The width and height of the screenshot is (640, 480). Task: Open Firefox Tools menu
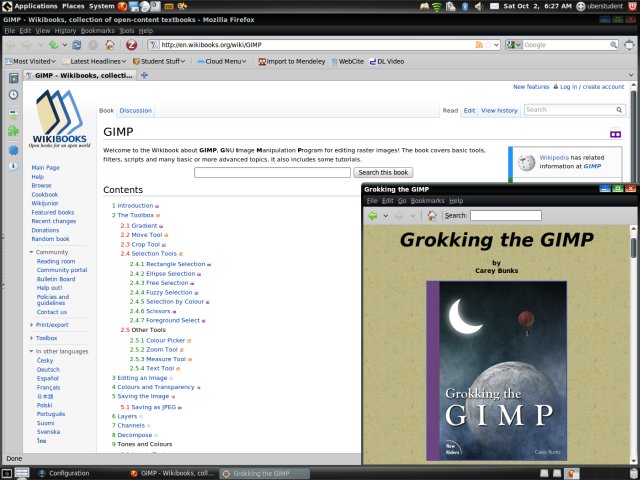127,31
